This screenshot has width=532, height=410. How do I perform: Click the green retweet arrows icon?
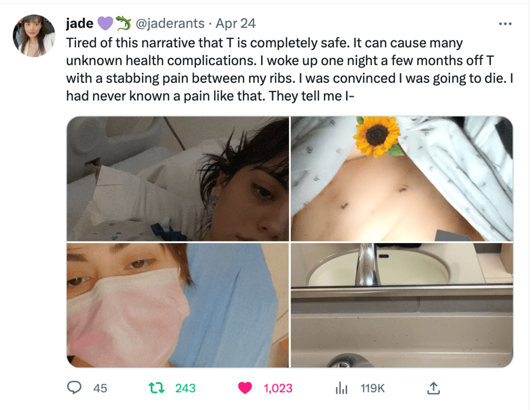[155, 388]
